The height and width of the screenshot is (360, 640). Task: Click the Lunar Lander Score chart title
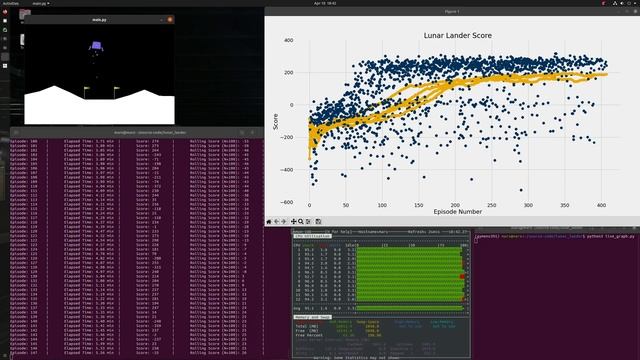point(458,36)
